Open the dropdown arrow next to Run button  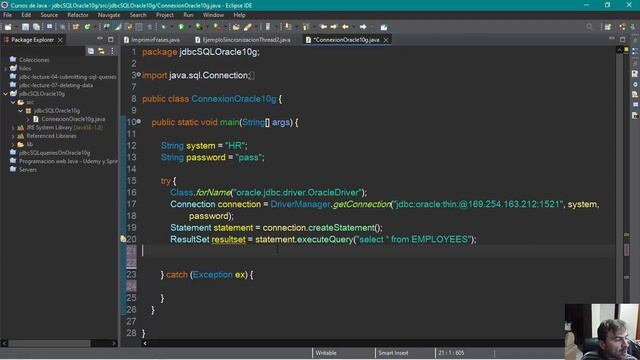coord(189,27)
